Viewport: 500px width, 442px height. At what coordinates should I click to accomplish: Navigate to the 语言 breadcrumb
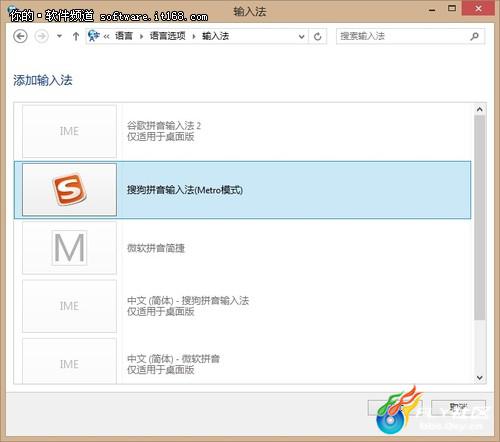124,36
